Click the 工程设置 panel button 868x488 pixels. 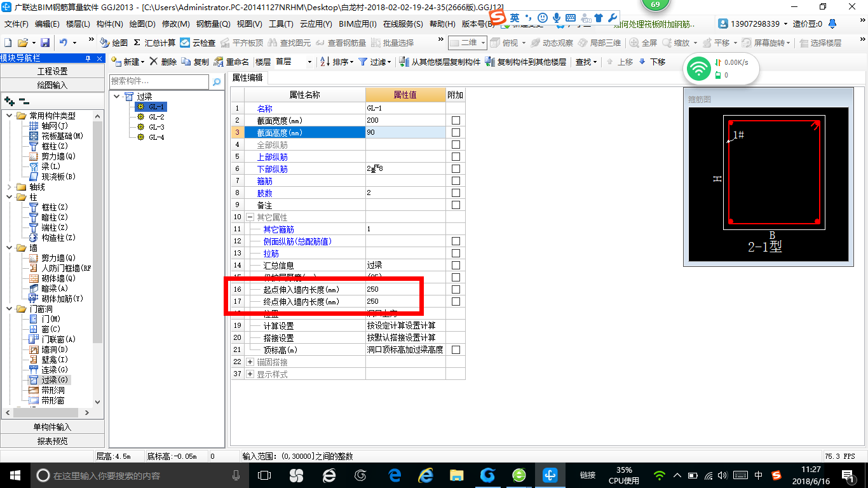pyautogui.click(x=52, y=71)
